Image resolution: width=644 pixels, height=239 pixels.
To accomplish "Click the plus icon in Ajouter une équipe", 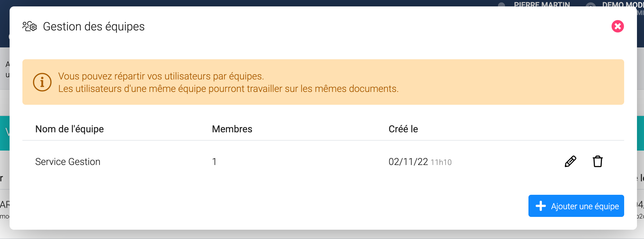I will [541, 206].
